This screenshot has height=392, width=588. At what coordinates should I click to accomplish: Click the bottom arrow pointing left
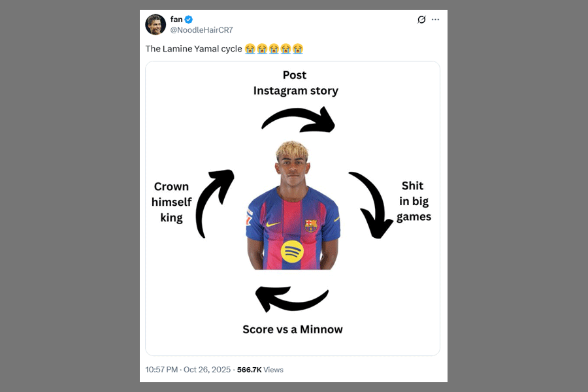click(290, 299)
